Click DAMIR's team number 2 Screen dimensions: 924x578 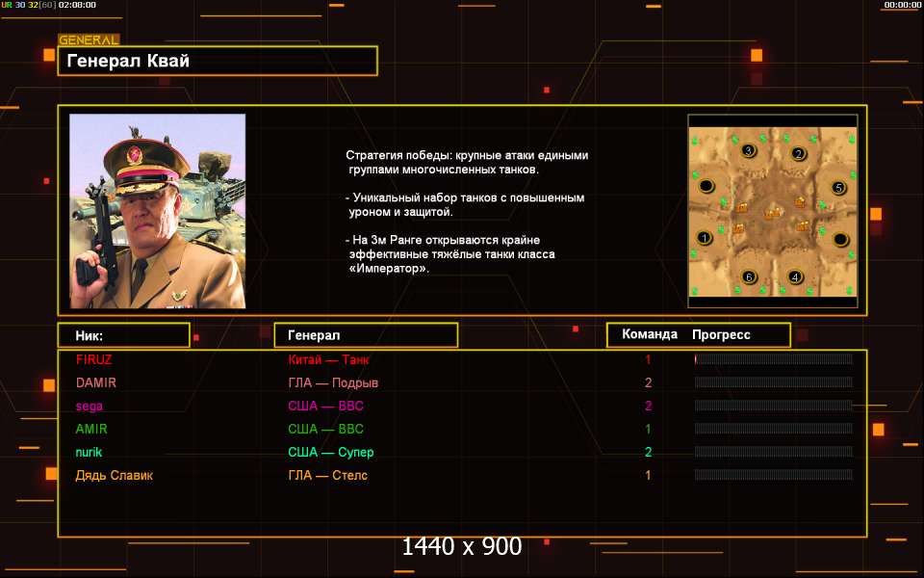point(648,382)
